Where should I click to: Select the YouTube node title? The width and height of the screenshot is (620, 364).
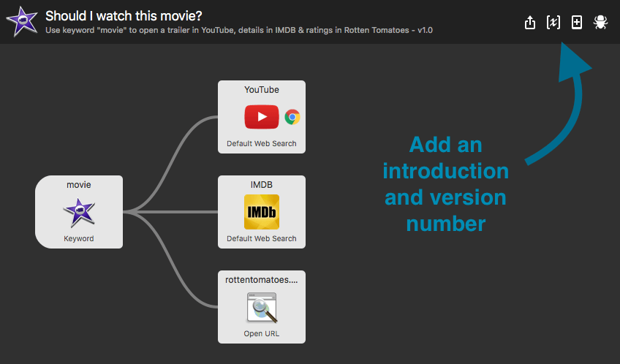click(262, 90)
